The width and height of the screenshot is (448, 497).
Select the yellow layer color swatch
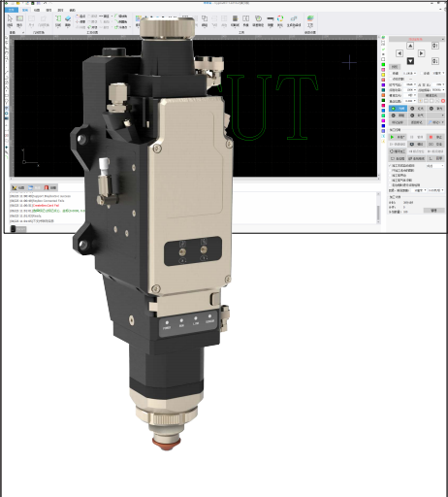(x=383, y=75)
